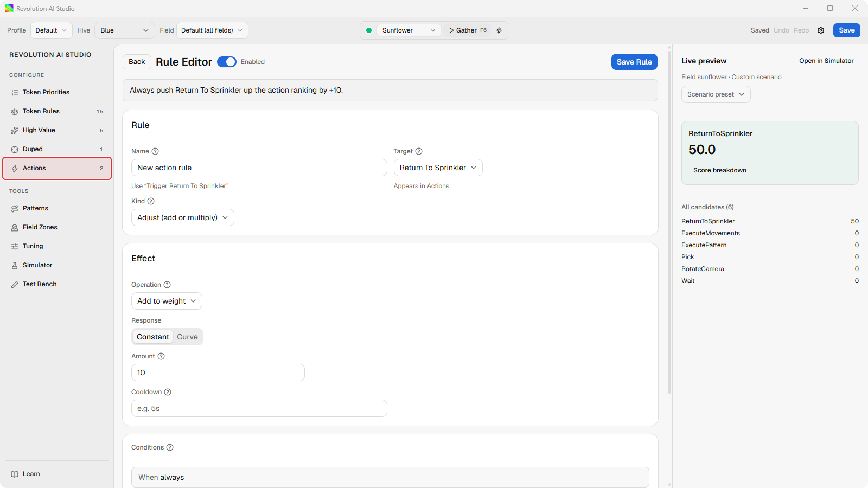Click the Learn book icon

point(15,474)
